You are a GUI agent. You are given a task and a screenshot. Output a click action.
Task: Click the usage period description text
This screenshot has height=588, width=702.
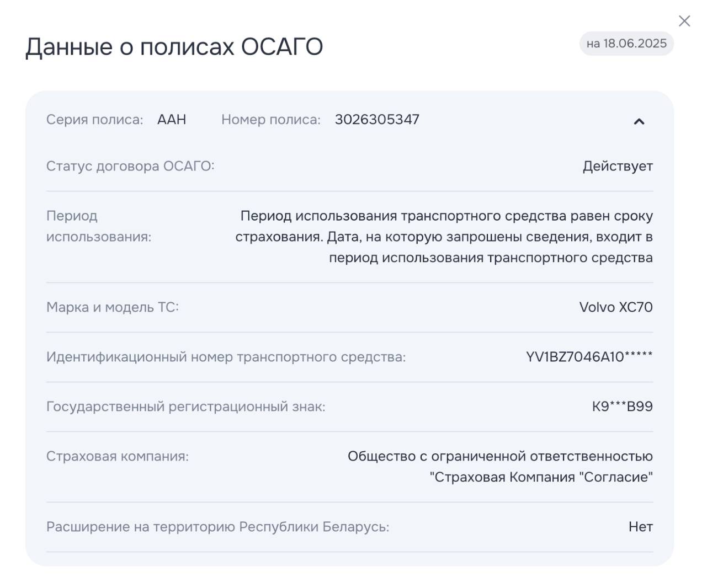click(444, 237)
